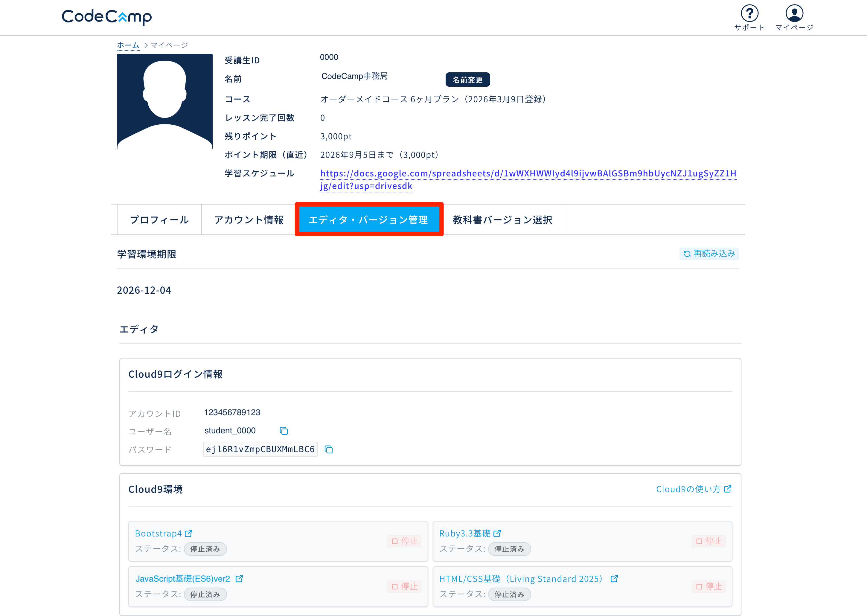The image size is (867, 616).
Task: Click the external-link icon beside Cloud9の使い方
Action: tap(728, 489)
